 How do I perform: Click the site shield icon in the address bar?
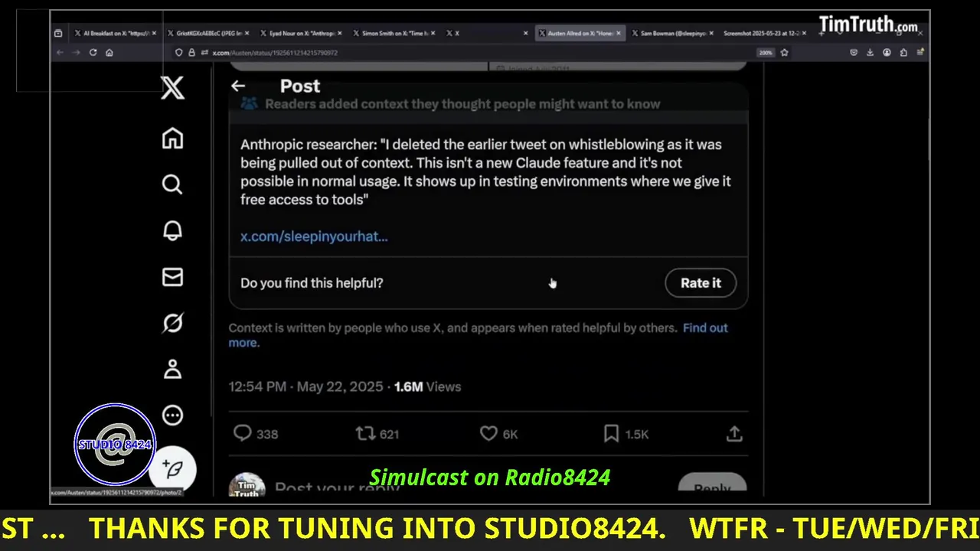point(179,53)
